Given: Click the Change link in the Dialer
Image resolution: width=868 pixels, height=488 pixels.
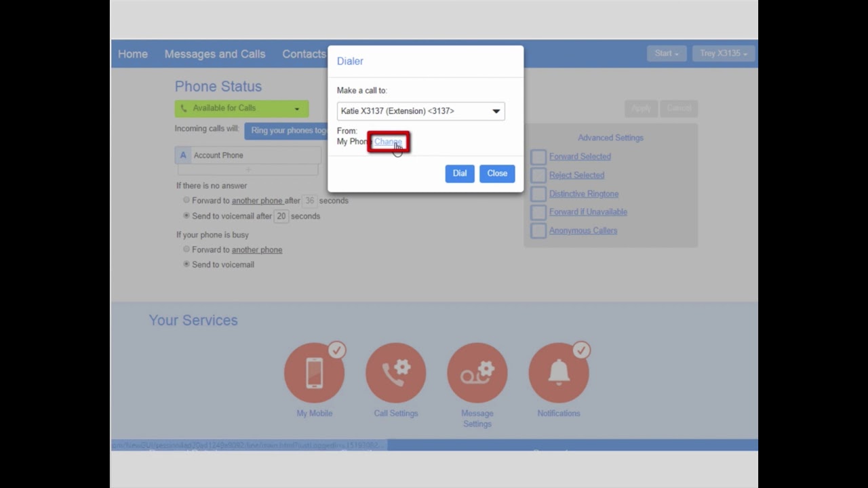Looking at the screenshot, I should point(388,142).
